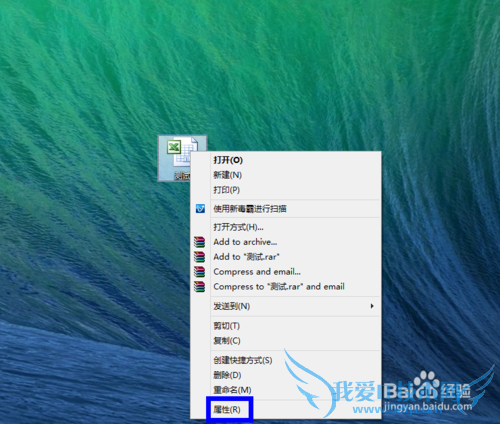500x424 pixels.
Task: Select Compress to "测试.rar" and email
Action: (286, 287)
